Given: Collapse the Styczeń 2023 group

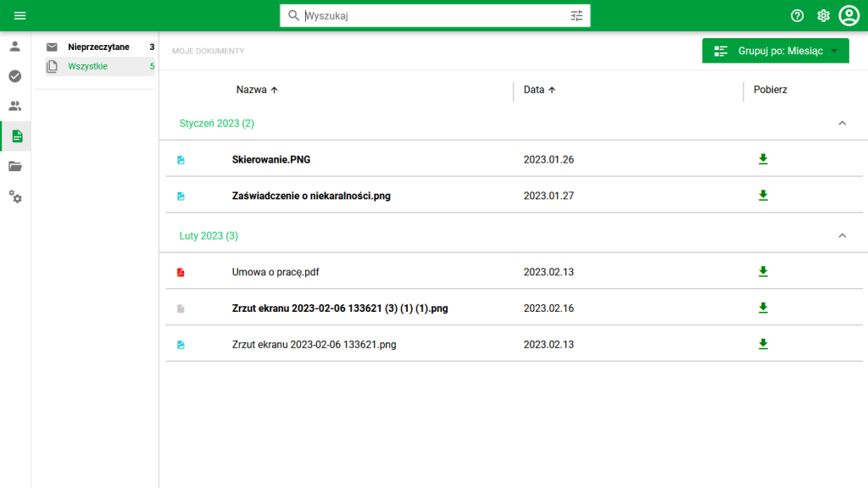Looking at the screenshot, I should pyautogui.click(x=842, y=123).
